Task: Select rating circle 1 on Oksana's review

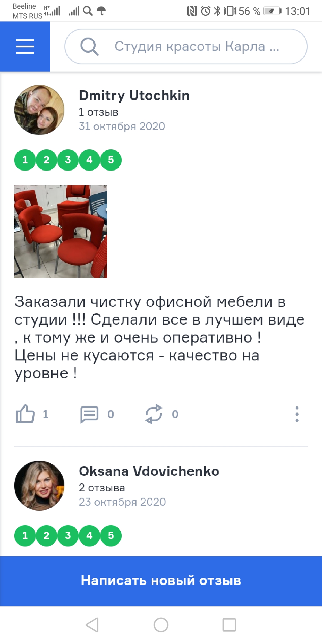Action: tap(25, 536)
